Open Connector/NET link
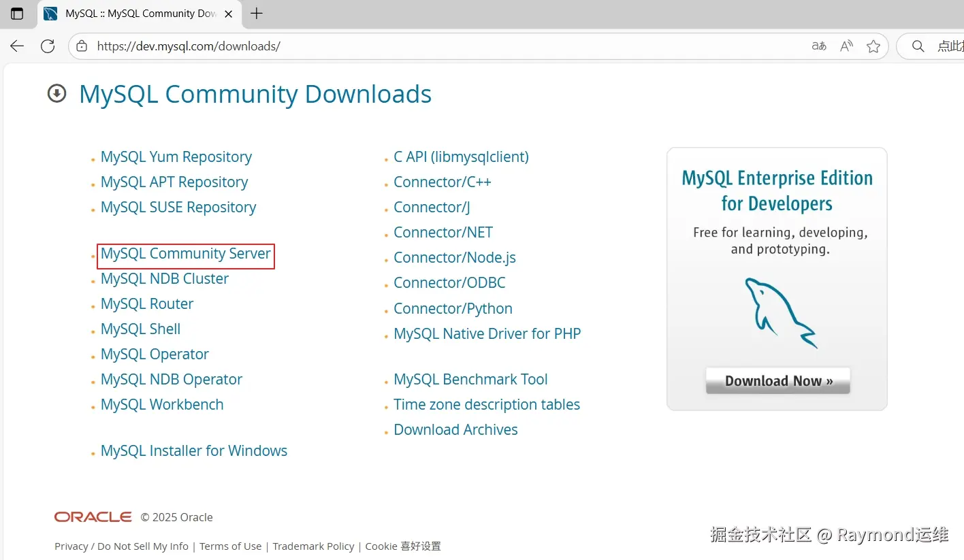Viewport: 964px width, 560px height. click(x=443, y=232)
